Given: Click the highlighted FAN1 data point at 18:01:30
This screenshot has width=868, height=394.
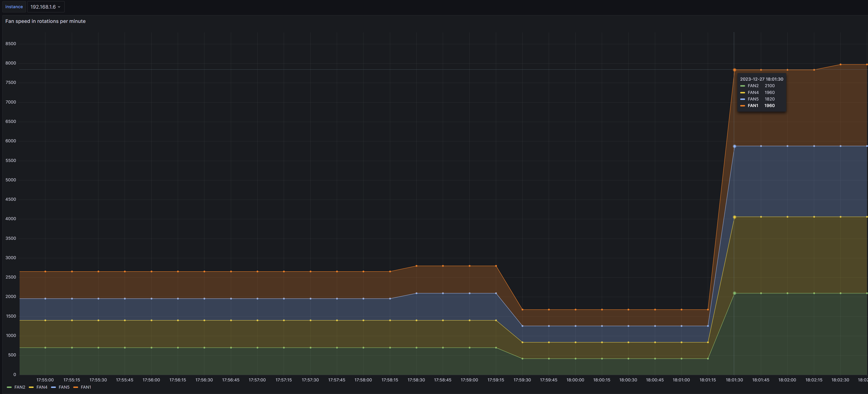Looking at the screenshot, I should [x=734, y=70].
